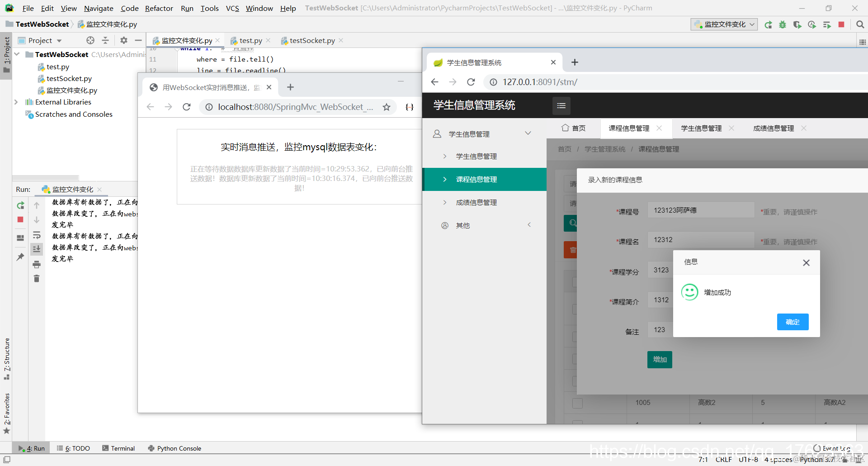Open Project panel settings gear
Image resolution: width=868 pixels, height=466 pixels.
[123, 40]
